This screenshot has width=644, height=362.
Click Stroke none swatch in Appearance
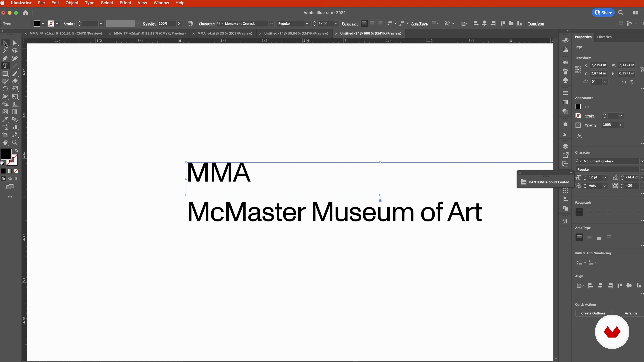[578, 116]
